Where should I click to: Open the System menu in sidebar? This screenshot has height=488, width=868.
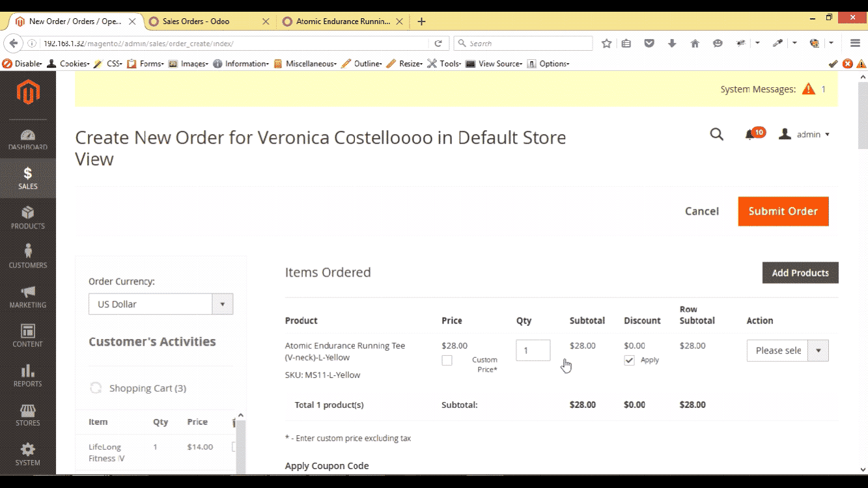pyautogui.click(x=28, y=454)
